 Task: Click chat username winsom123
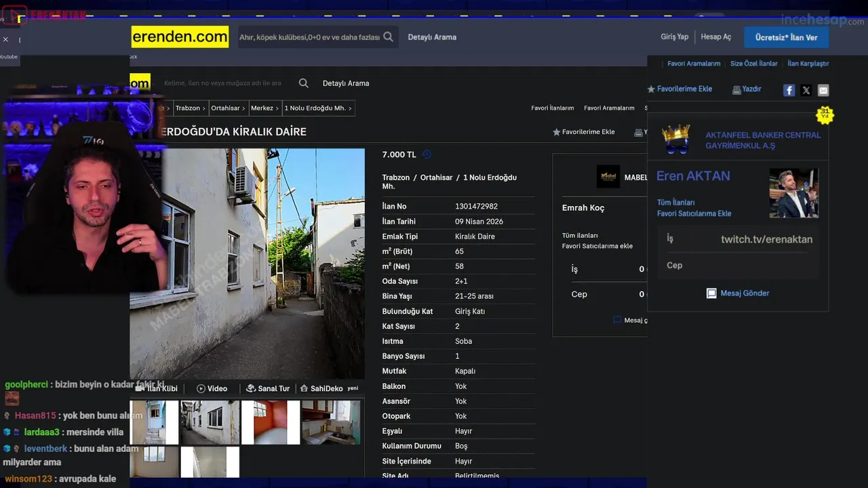tap(28, 479)
